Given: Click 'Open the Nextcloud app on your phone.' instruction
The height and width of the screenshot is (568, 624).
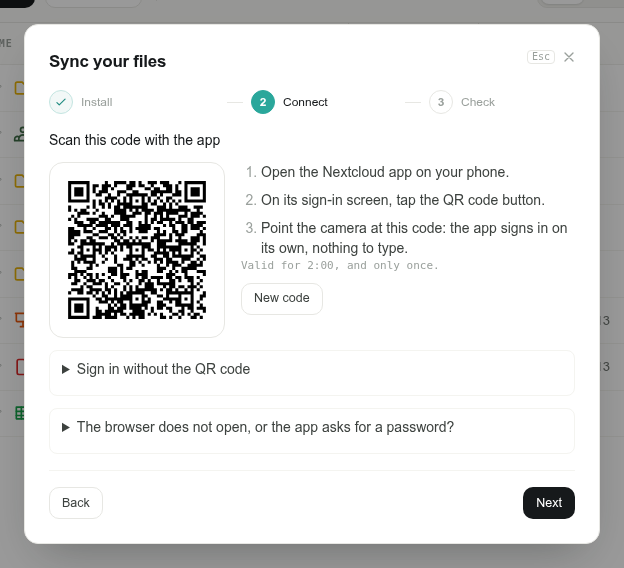Looking at the screenshot, I should 385,172.
